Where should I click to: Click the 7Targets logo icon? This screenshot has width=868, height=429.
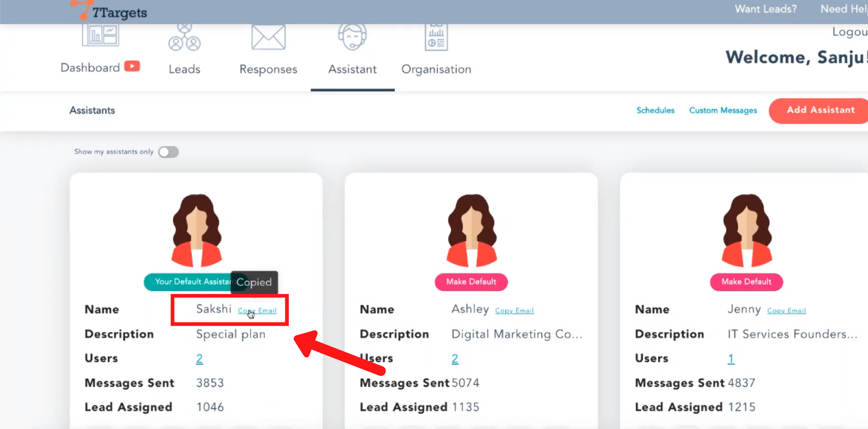[x=82, y=10]
